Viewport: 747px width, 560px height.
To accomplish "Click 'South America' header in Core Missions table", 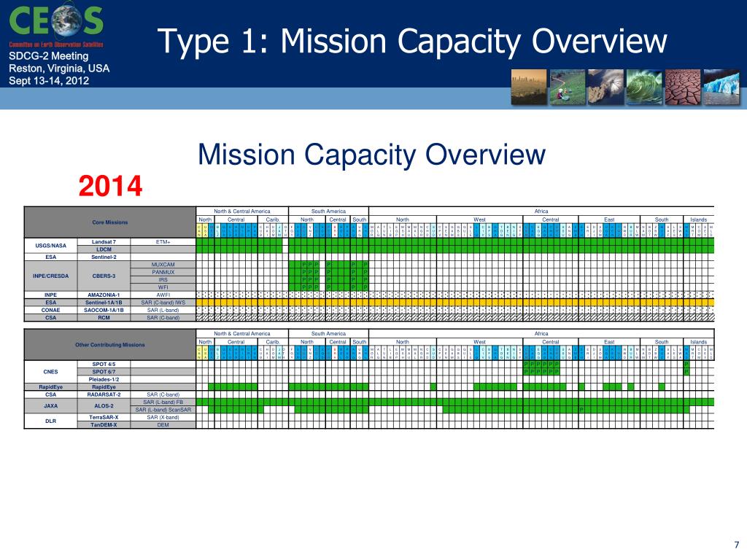I will pyautogui.click(x=328, y=211).
